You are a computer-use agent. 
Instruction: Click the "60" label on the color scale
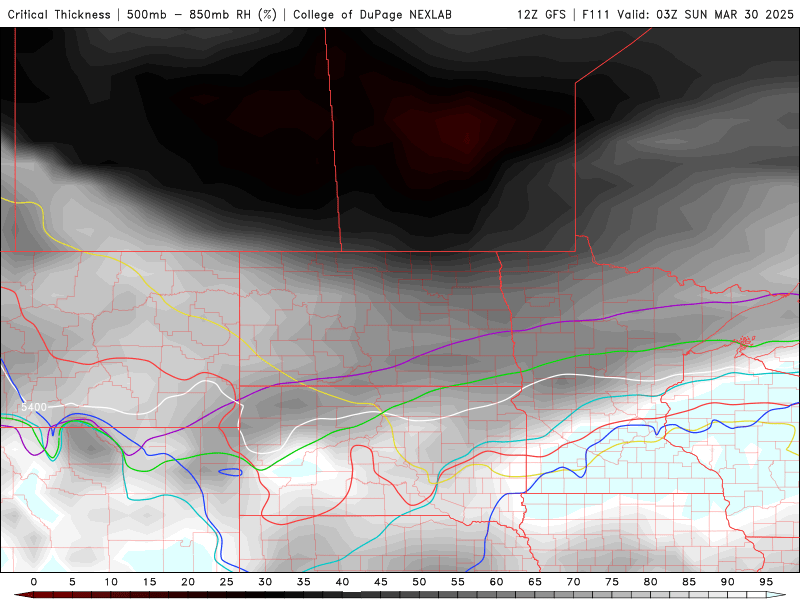(x=496, y=582)
